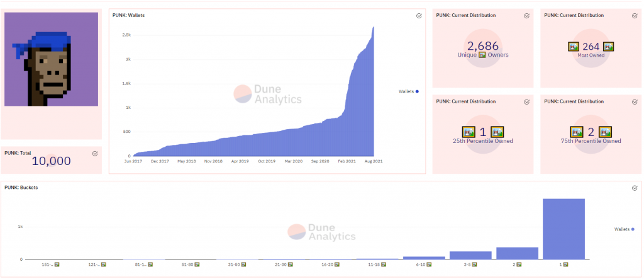Click check icon on 75th Percentile Owned card
Image resolution: width=644 pixels, height=279 pixels.
tap(634, 101)
